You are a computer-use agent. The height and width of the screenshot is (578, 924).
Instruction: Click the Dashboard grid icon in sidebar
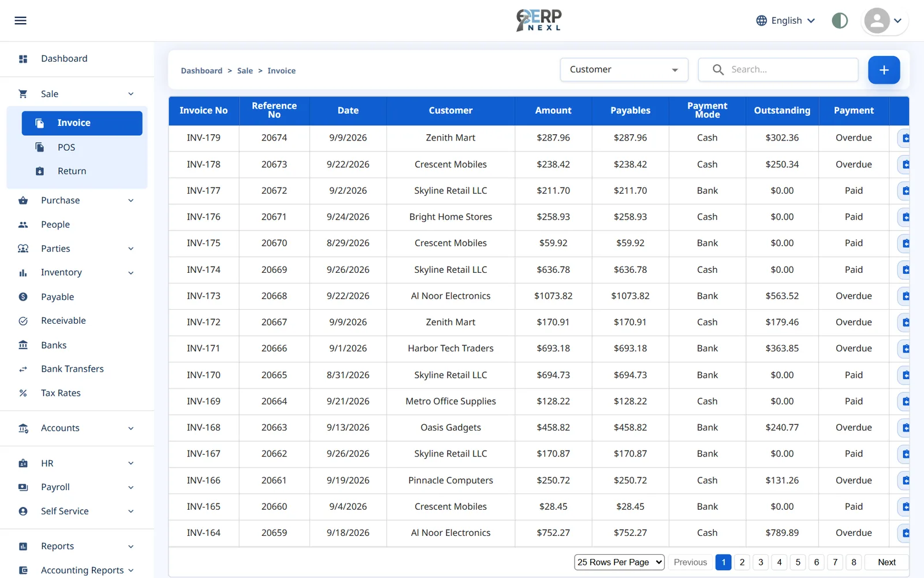pyautogui.click(x=23, y=59)
